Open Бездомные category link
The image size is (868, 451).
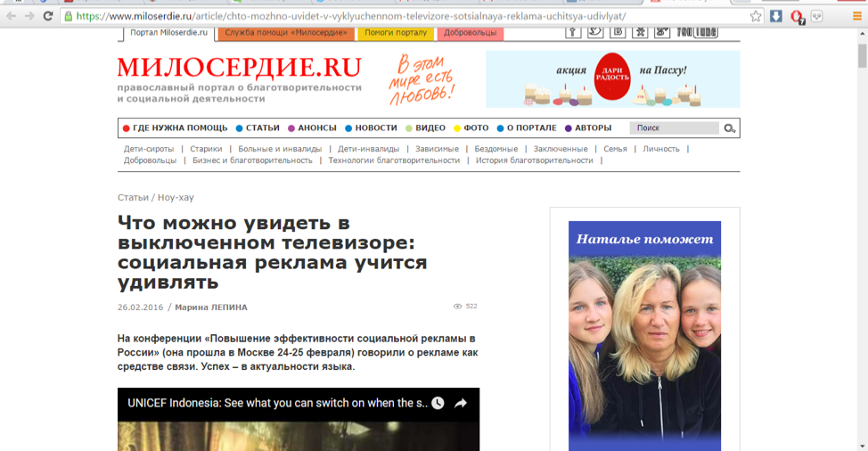point(496,149)
